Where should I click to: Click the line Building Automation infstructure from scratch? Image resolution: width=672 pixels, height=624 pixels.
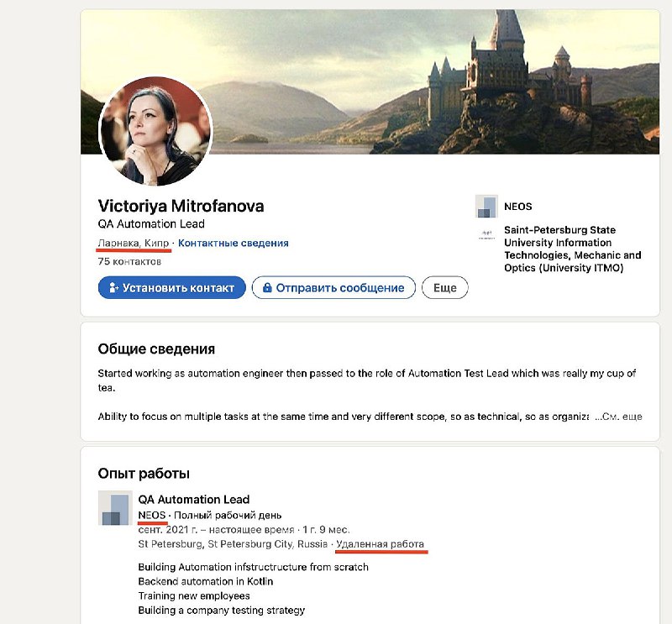(x=254, y=567)
